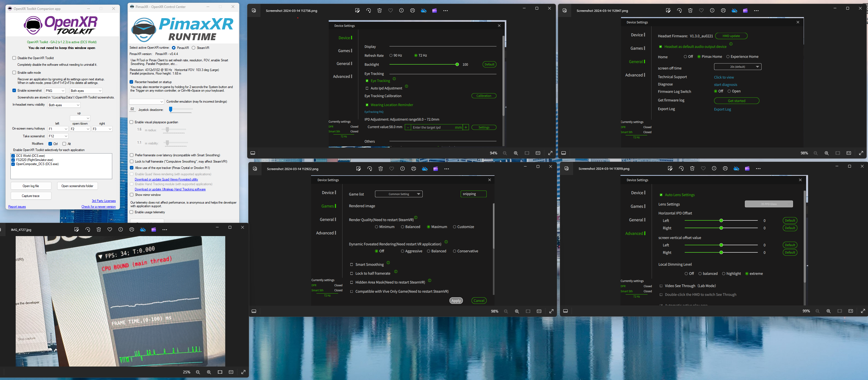Open the Controller emulation dropdown

click(x=147, y=102)
